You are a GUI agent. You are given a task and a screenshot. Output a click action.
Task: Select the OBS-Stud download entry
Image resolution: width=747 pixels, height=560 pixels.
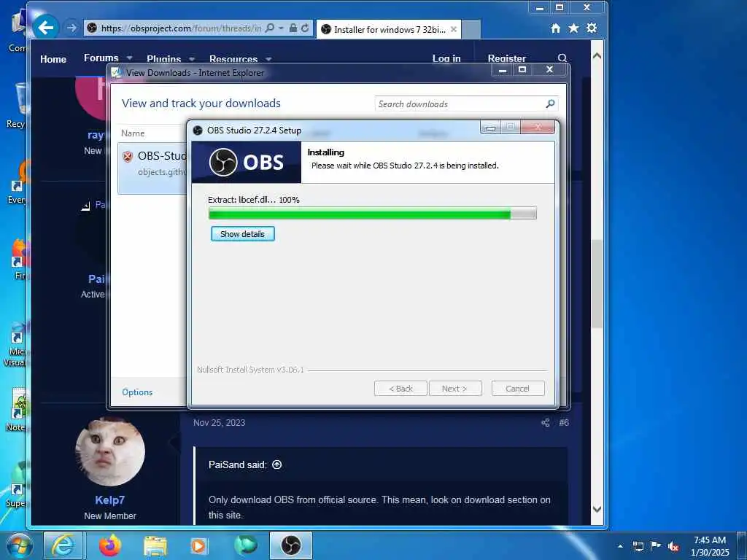pos(153,168)
